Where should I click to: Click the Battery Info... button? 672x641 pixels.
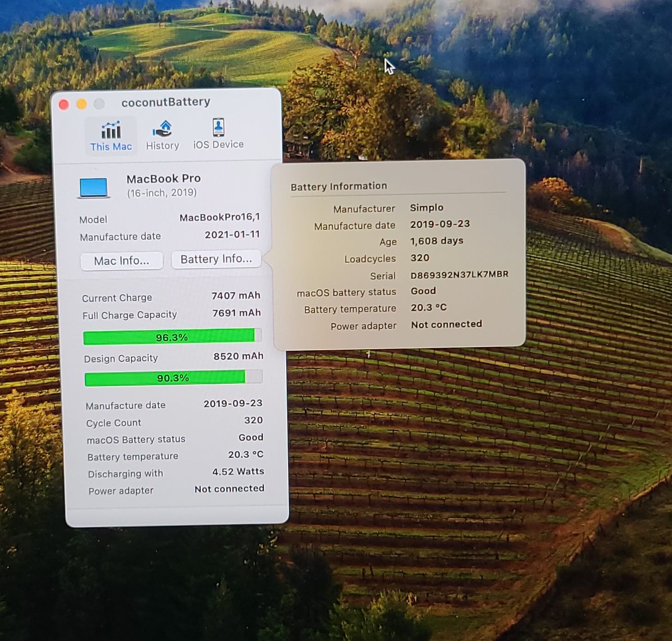(x=216, y=259)
